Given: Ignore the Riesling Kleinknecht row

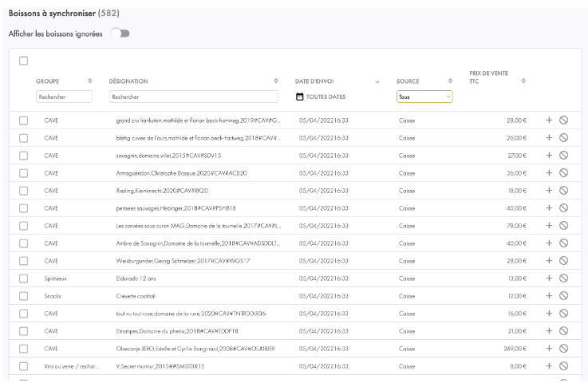Looking at the screenshot, I should coord(563,191).
